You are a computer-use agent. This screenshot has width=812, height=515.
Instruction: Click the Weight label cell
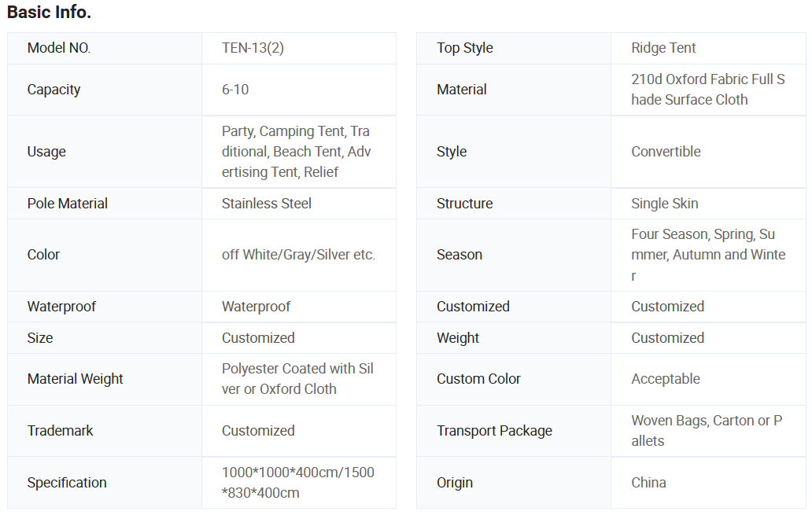pos(458,338)
